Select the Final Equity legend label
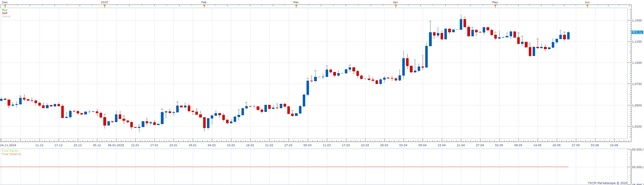 [10, 151]
